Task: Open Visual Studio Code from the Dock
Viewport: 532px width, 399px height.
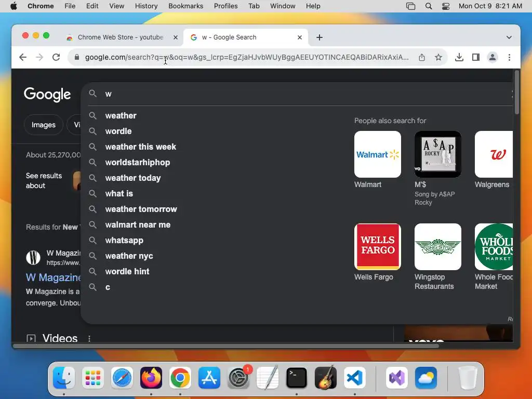Action: click(x=355, y=378)
